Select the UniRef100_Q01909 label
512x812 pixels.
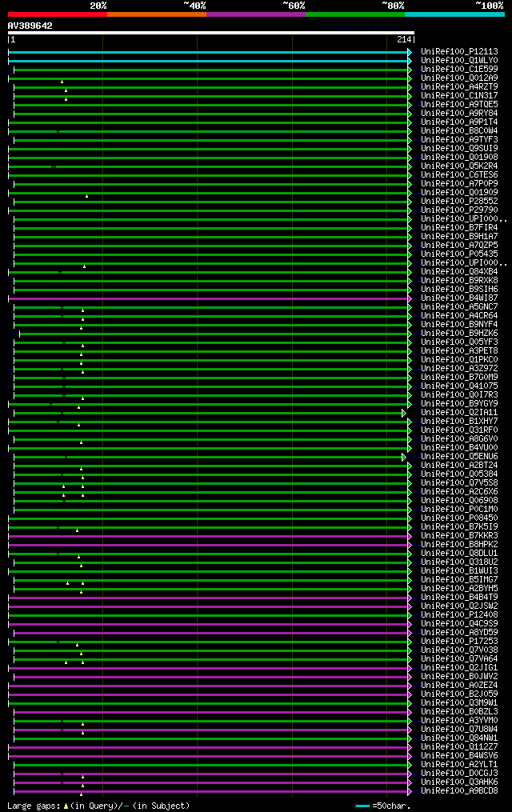tap(459, 193)
